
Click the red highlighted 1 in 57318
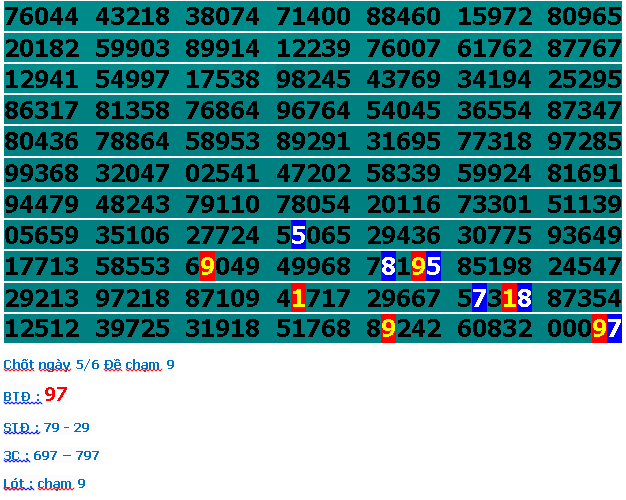(509, 298)
